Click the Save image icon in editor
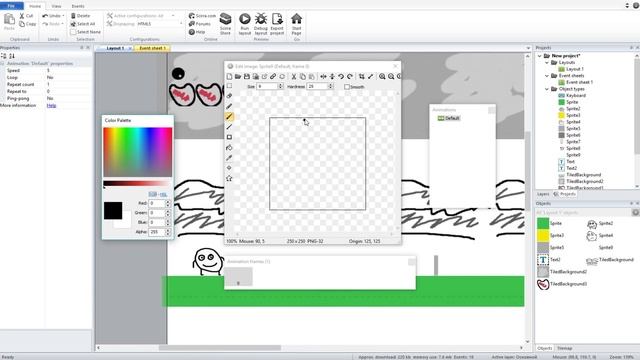The height and width of the screenshot is (360, 640). click(247, 76)
